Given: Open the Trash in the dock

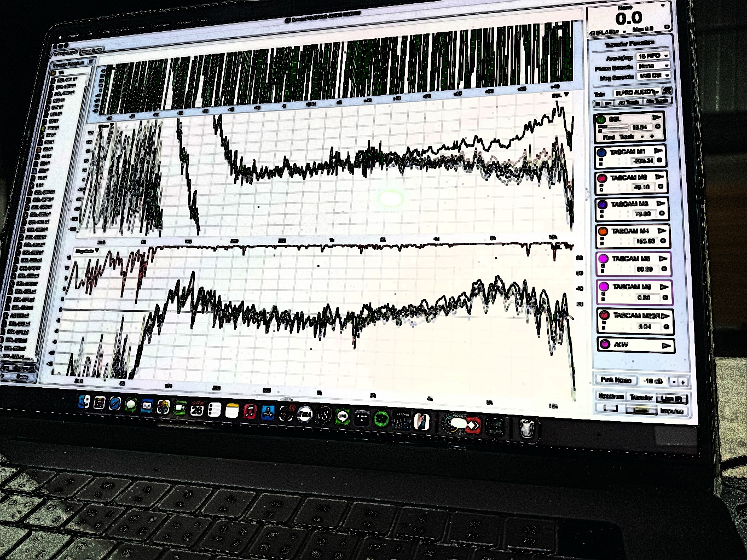Looking at the screenshot, I should 526,428.
